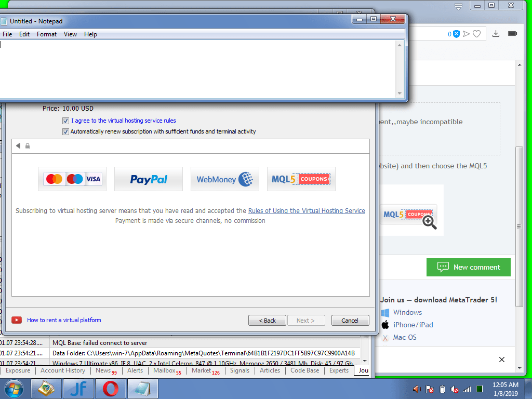Open the iPhone/iPad download link
Image resolution: width=532 pixels, height=399 pixels.
pos(413,325)
